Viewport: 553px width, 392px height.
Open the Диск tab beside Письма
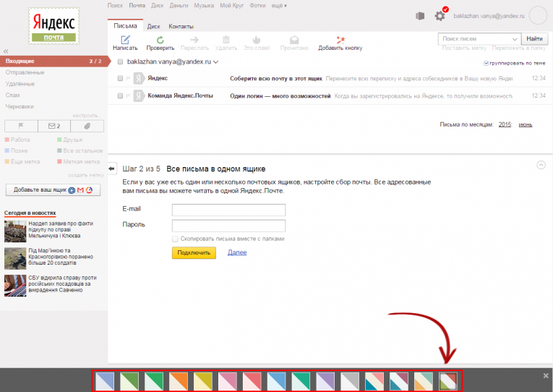153,27
